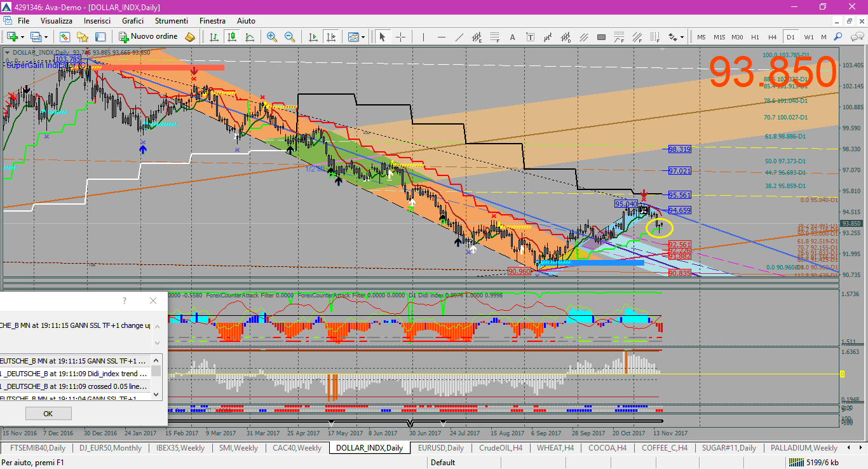Open the new chart icon
The height and width of the screenshot is (469, 868).
(x=11, y=37)
